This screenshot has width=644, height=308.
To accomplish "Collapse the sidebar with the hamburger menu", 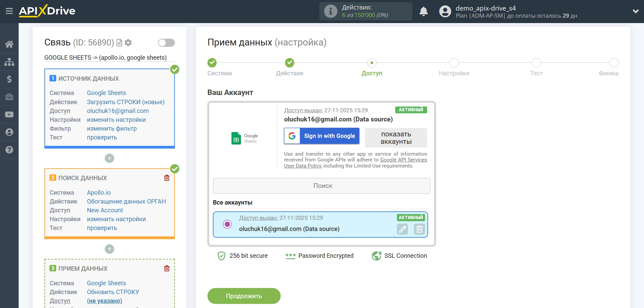I will point(9,10).
